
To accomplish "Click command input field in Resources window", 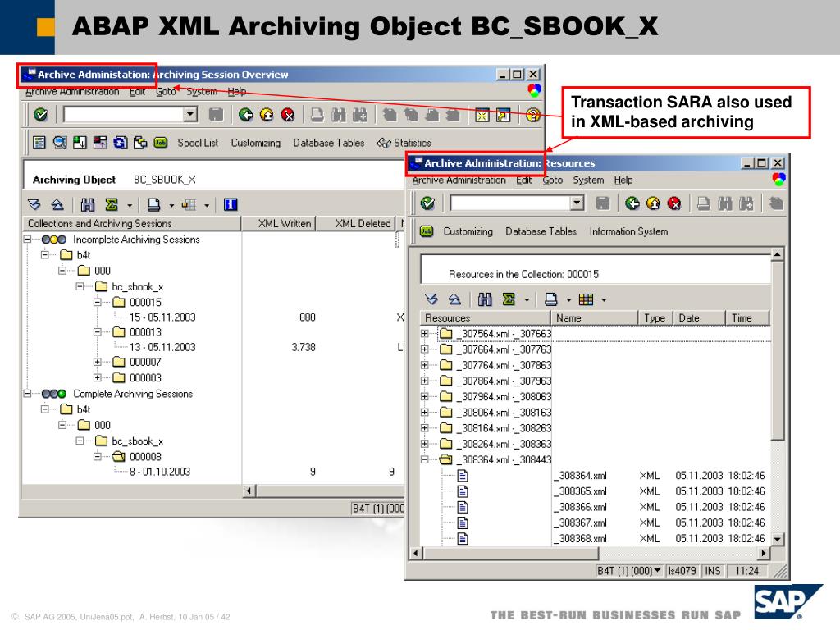I will coord(510,203).
